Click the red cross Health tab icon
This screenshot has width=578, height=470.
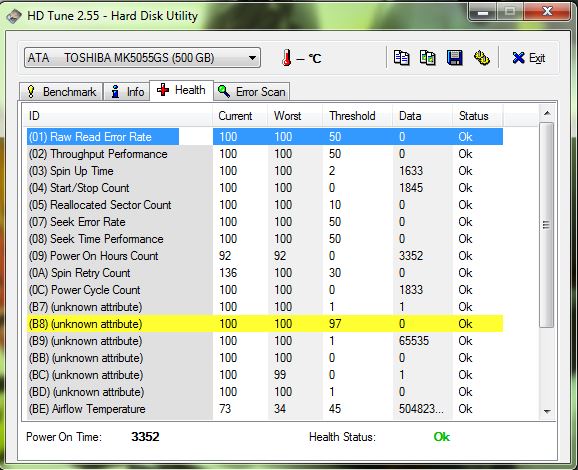click(163, 90)
